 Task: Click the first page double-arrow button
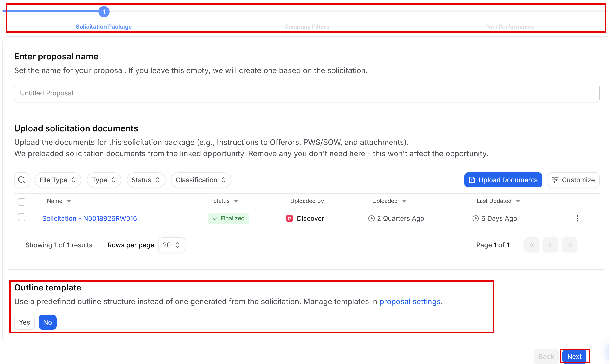[x=532, y=245]
